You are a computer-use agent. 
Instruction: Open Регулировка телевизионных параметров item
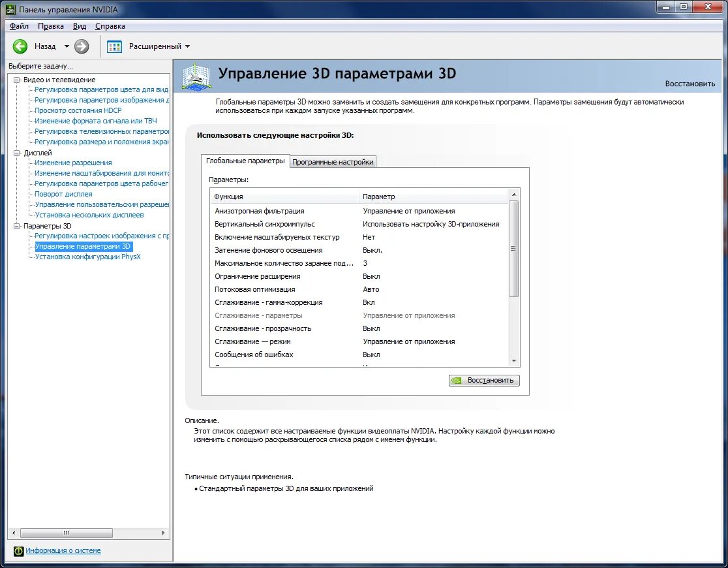point(102,131)
